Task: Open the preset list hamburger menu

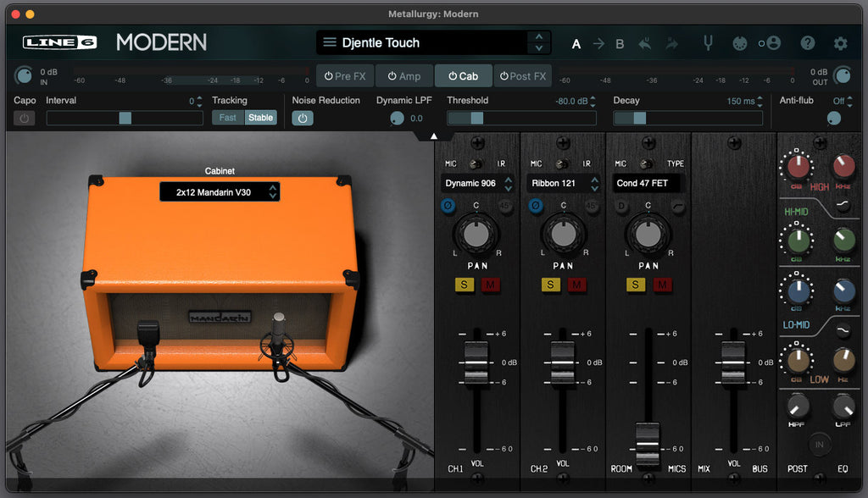Action: (x=330, y=42)
